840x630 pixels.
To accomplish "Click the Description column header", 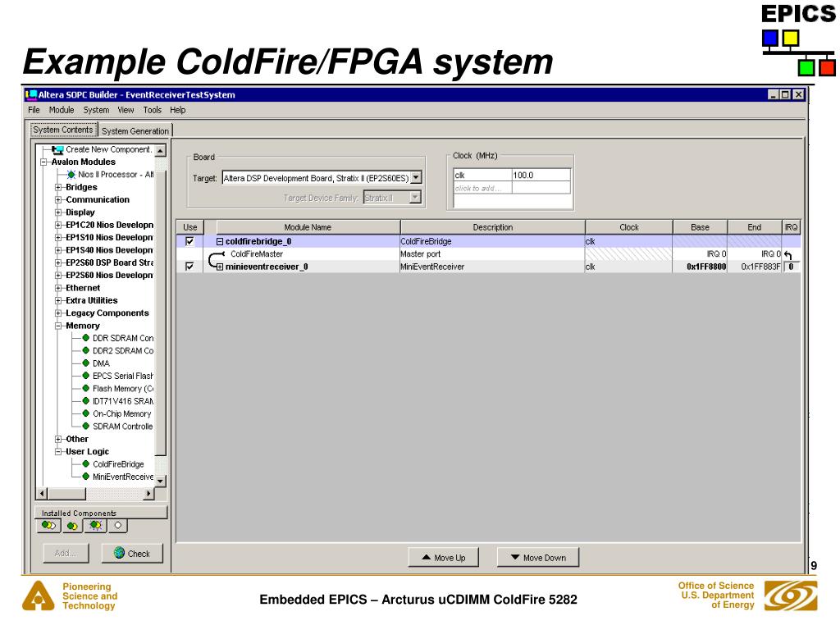I will click(493, 227).
